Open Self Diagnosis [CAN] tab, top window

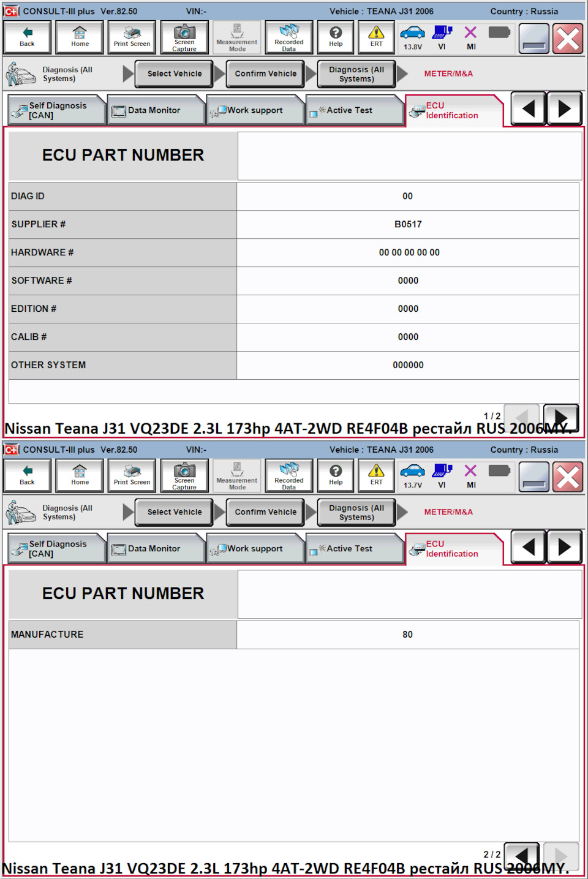pos(57,110)
